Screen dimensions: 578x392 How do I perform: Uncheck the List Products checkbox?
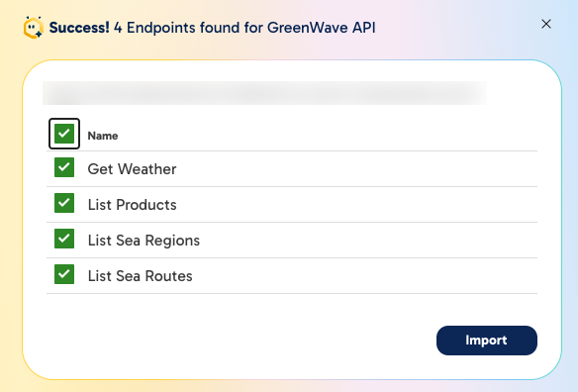(64, 203)
